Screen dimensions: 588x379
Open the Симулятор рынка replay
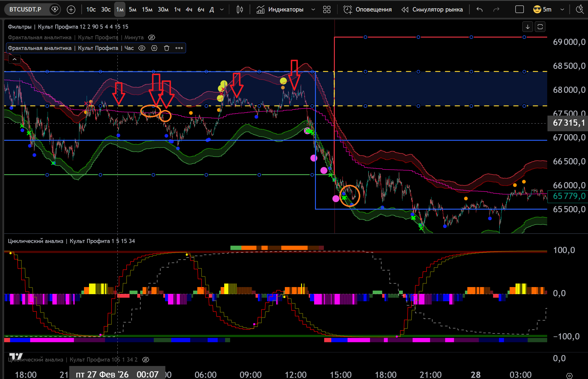click(432, 9)
